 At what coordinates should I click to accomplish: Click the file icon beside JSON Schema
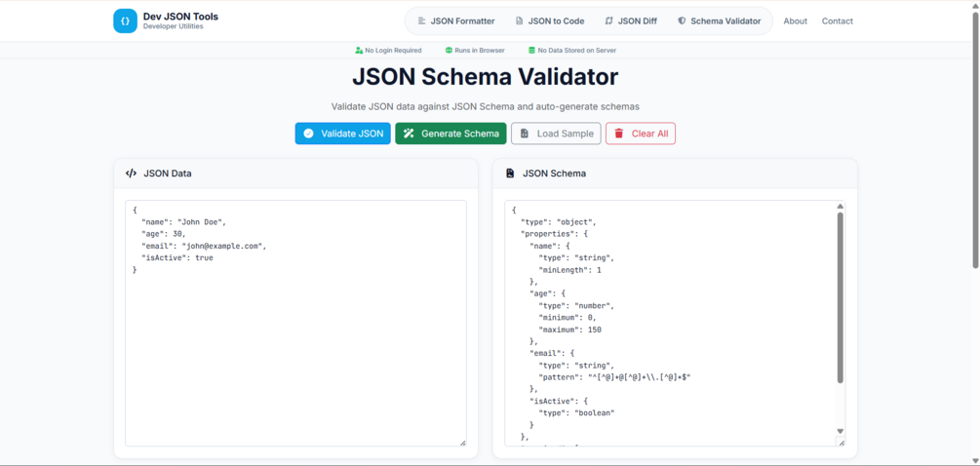[510, 174]
